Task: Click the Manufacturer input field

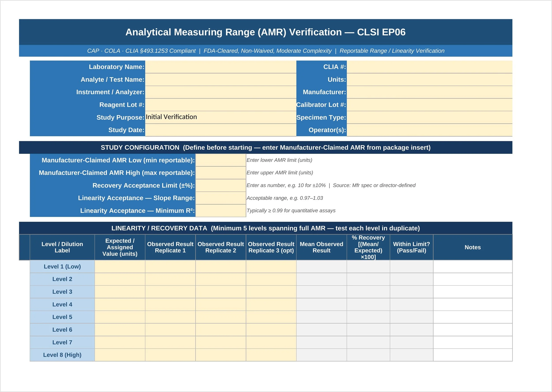Action: [430, 92]
